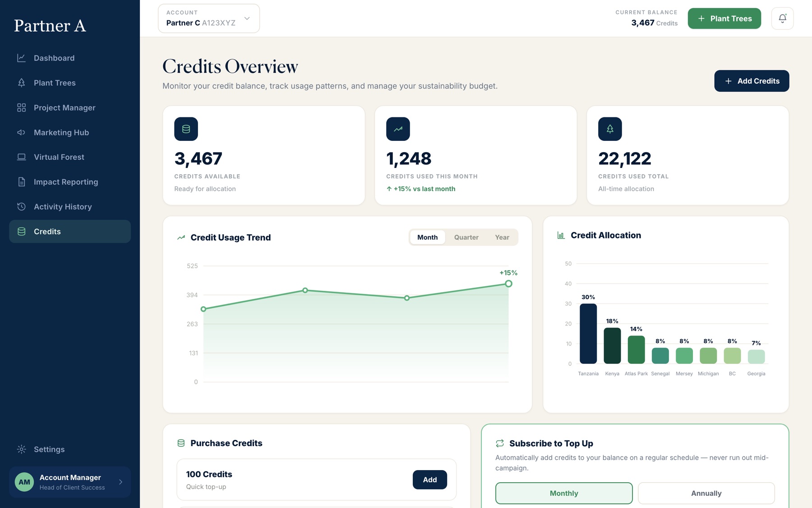Viewport: 812px width, 508px height.
Task: Open the Settings link in sidebar
Action: coord(70,449)
